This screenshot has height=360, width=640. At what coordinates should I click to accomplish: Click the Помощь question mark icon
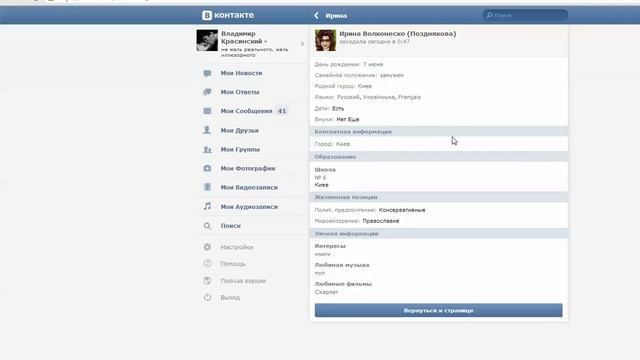click(207, 264)
